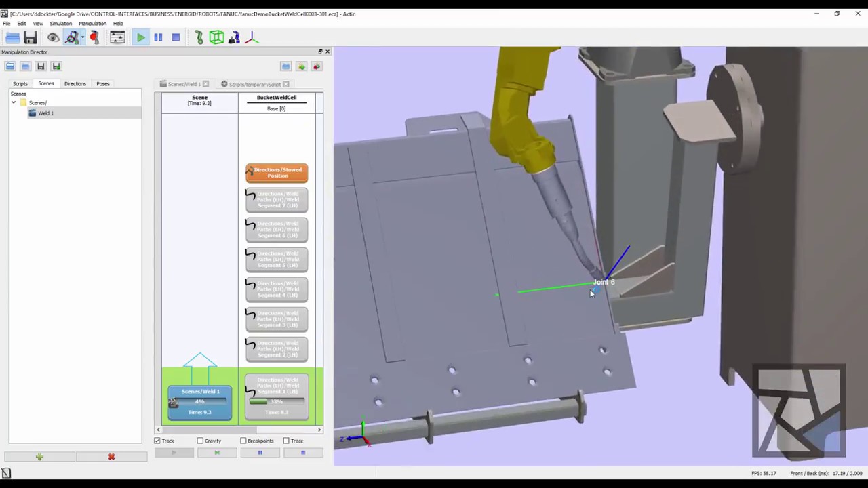Open the Help menu

(118, 24)
